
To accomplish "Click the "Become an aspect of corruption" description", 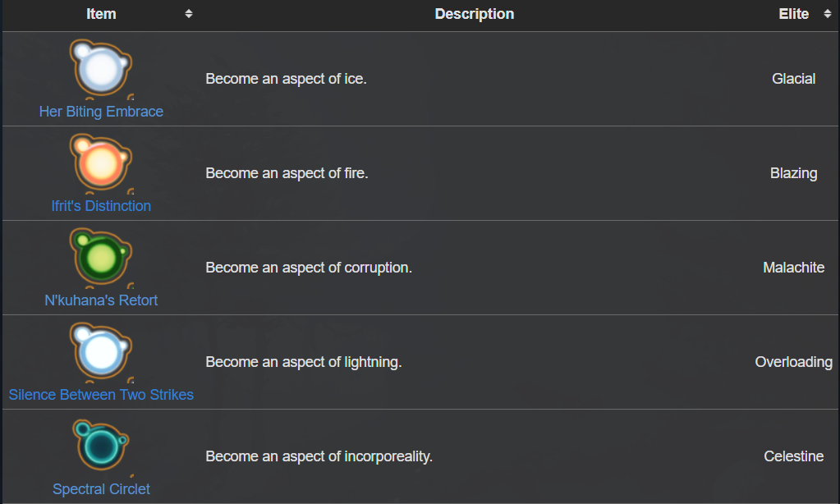I will tap(309, 268).
